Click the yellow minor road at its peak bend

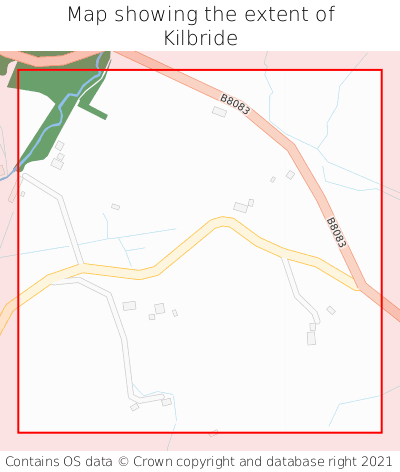tap(223, 222)
